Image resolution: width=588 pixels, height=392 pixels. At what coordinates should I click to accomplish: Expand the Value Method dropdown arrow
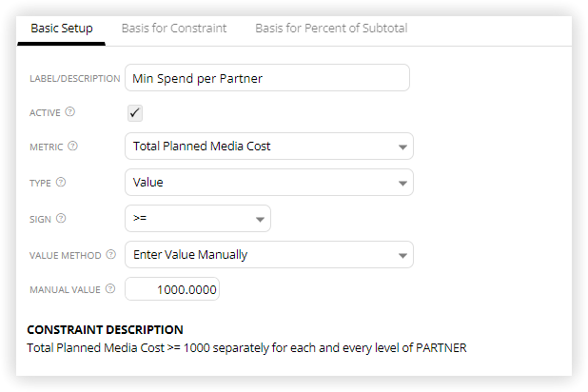pyautogui.click(x=402, y=256)
